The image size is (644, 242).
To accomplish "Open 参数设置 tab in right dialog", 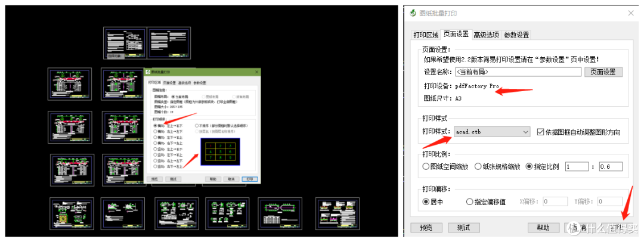I will click(516, 35).
